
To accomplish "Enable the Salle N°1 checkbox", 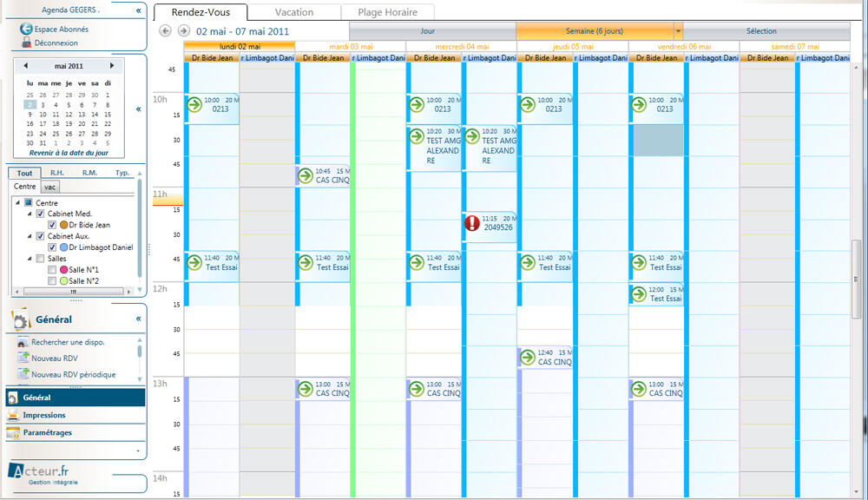I will pos(52,270).
